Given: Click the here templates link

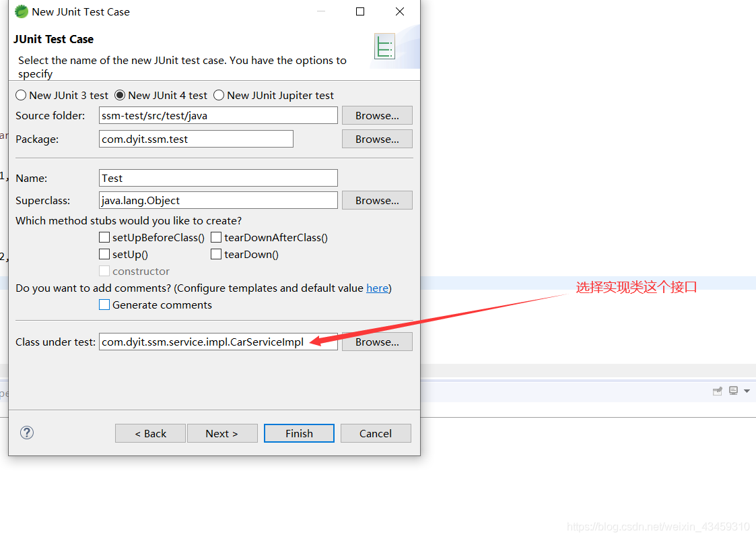Looking at the screenshot, I should click(x=377, y=288).
